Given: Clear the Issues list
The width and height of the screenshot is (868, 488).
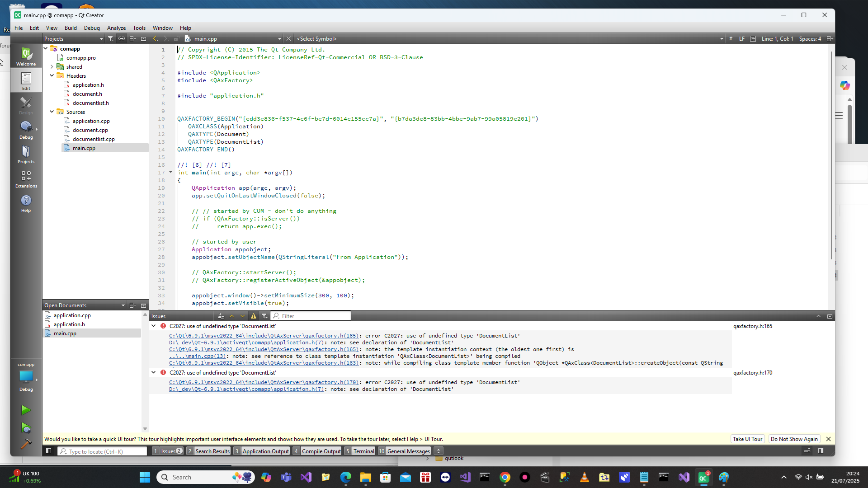Looking at the screenshot, I should pos(221,316).
